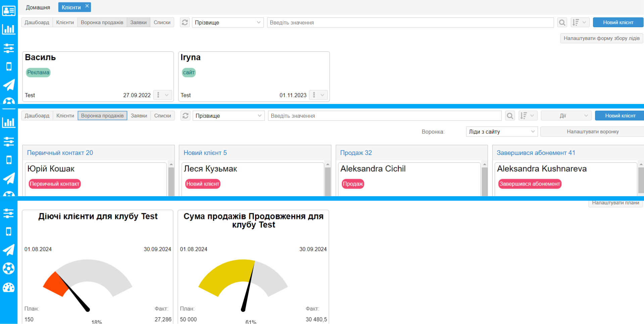This screenshot has height=324, width=644.
Task: Open three-dot menu on the Василь card
Action: pos(158,95)
